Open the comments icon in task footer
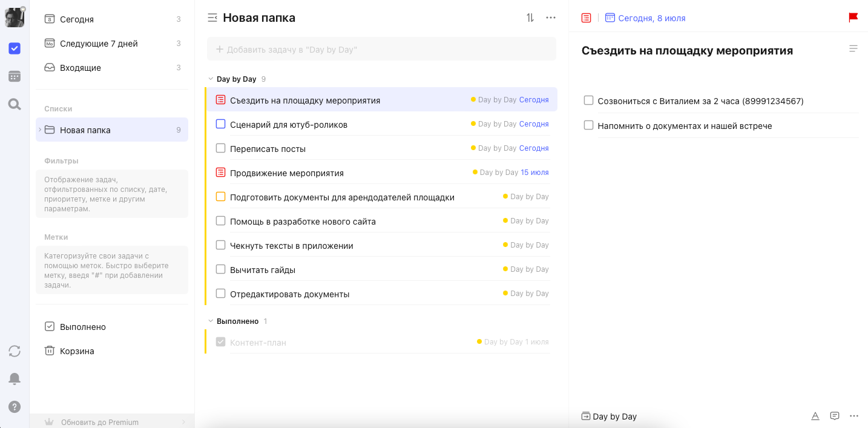The width and height of the screenshot is (868, 428). 835,416
